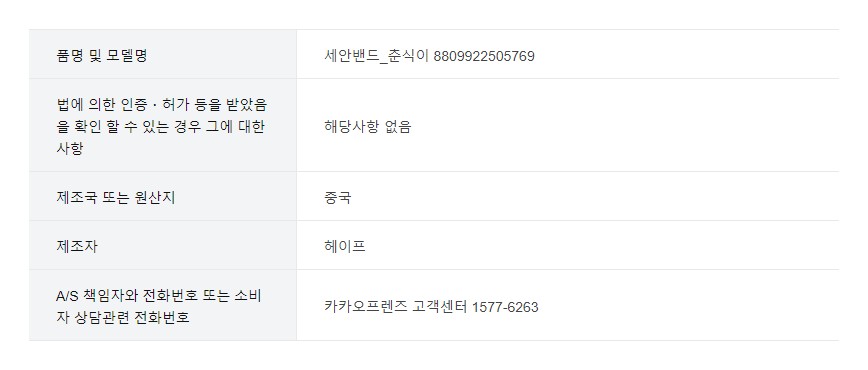
Task: Select 카카오프렌즈 고객센터 1577-6263 text
Action: (x=431, y=306)
